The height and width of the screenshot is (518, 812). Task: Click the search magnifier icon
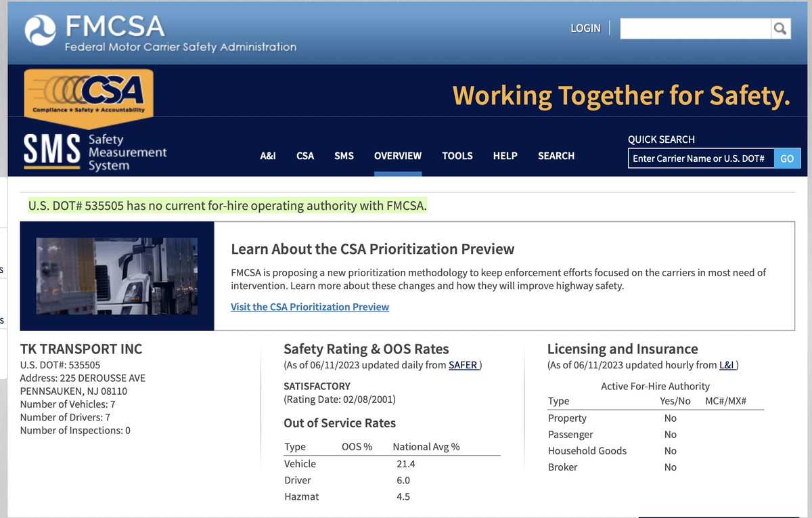[780, 28]
